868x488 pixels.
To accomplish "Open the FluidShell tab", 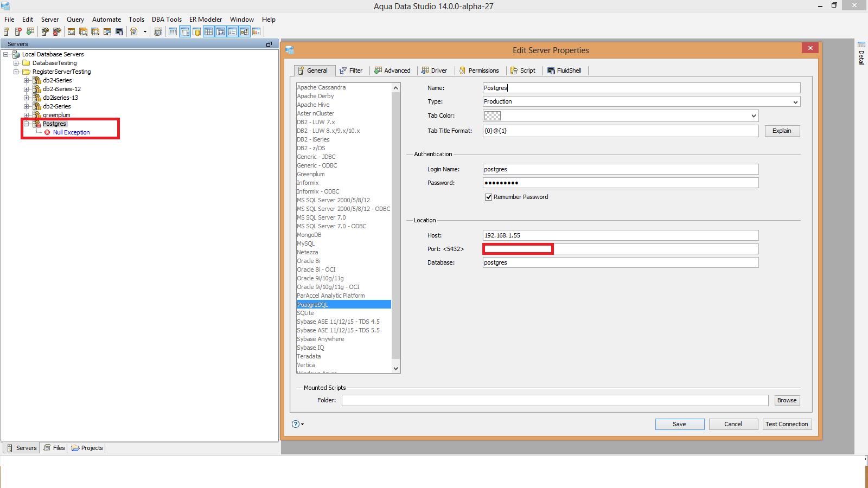I will 564,70.
